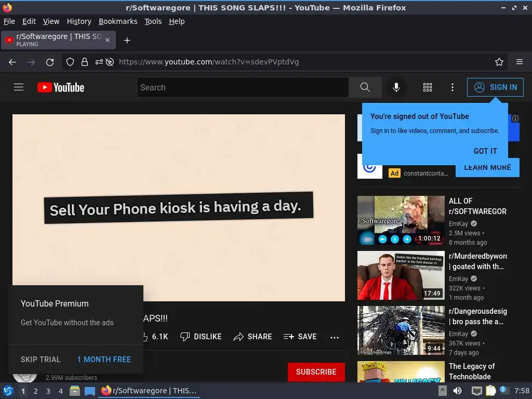This screenshot has height=399, width=532.
Task: Subscribe to the channel
Action: [316, 372]
